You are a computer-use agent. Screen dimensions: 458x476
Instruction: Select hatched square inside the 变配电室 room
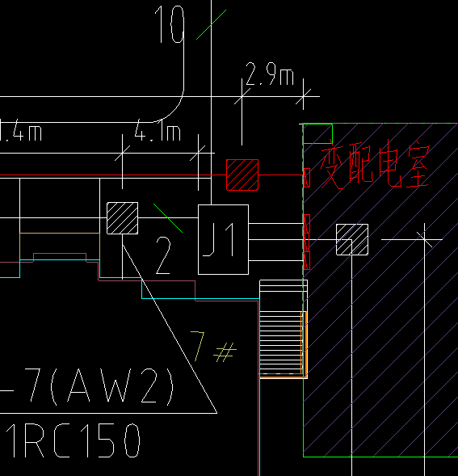click(352, 239)
